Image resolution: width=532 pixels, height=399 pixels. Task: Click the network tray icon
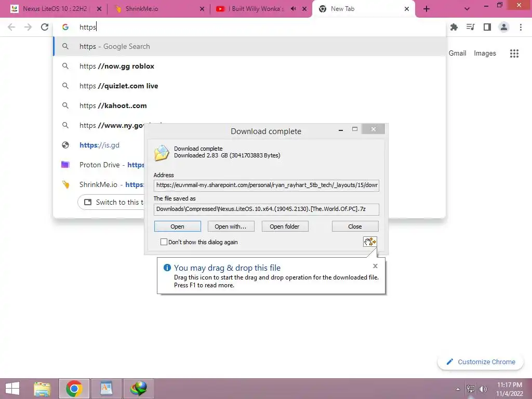[x=471, y=389]
